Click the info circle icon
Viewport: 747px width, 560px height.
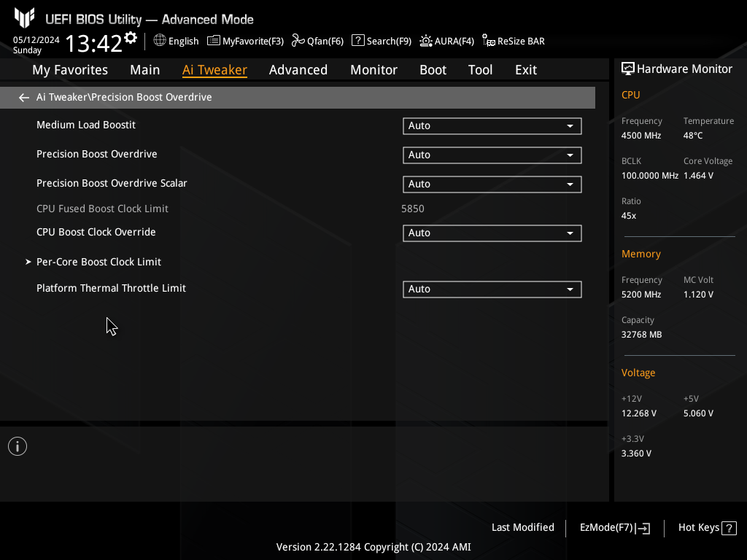[x=18, y=446]
